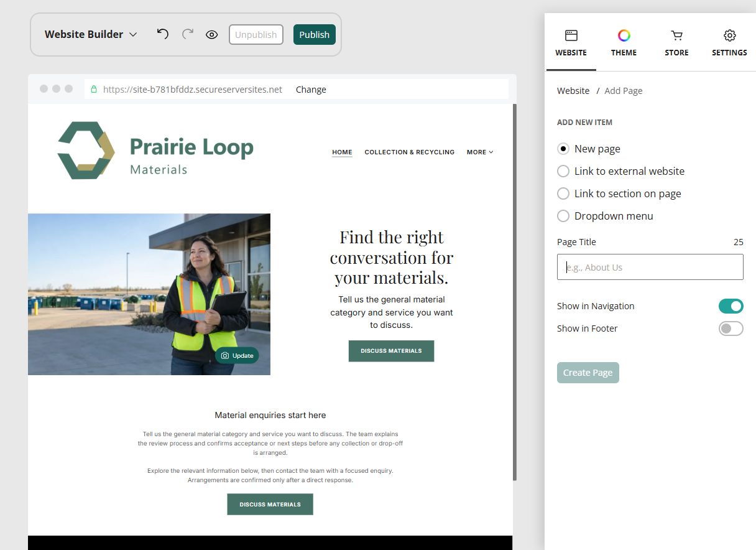Click Discuss Materials button below enquiry text
Screen dimensions: 756x550
270,505
